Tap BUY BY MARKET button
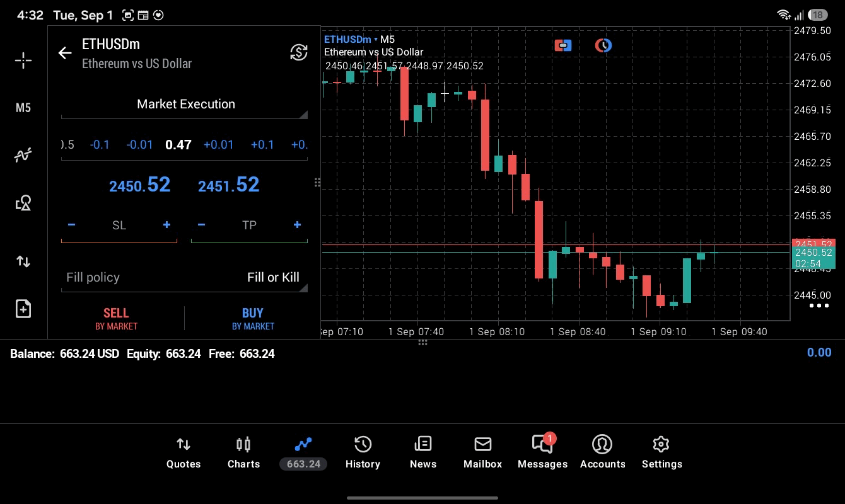 pyautogui.click(x=253, y=319)
